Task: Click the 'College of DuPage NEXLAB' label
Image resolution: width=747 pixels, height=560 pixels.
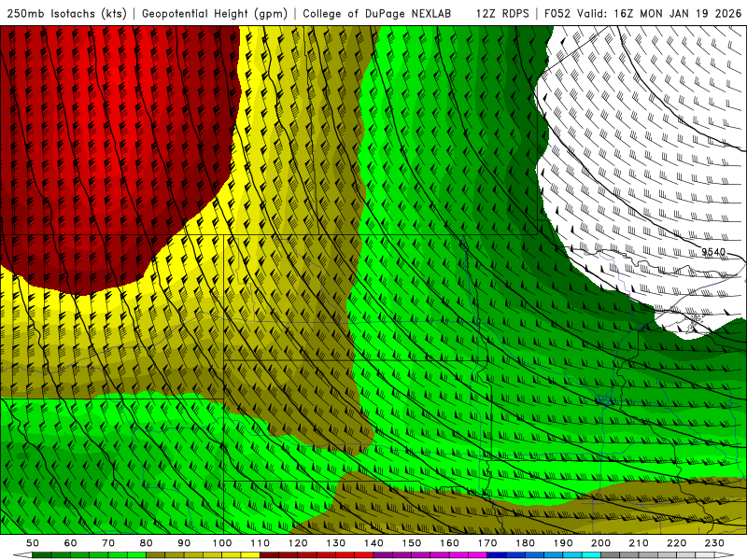Action: pyautogui.click(x=377, y=13)
